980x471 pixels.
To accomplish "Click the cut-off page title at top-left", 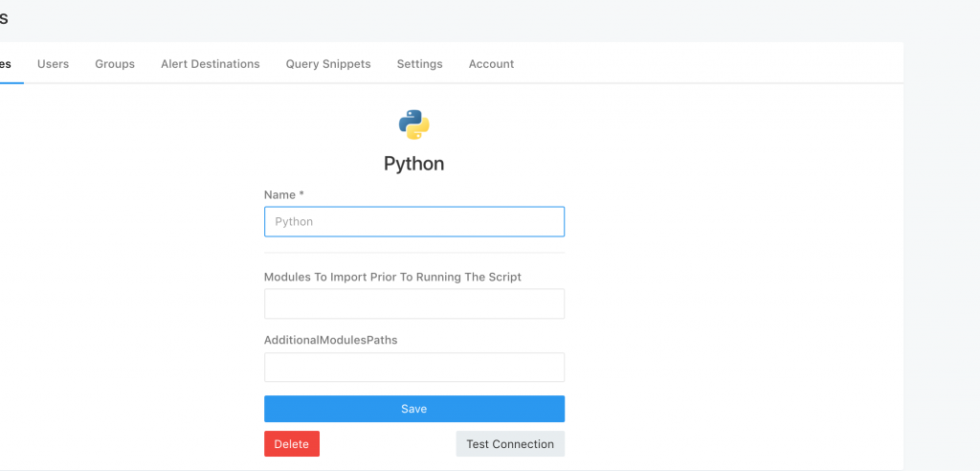I will pyautogui.click(x=5, y=18).
